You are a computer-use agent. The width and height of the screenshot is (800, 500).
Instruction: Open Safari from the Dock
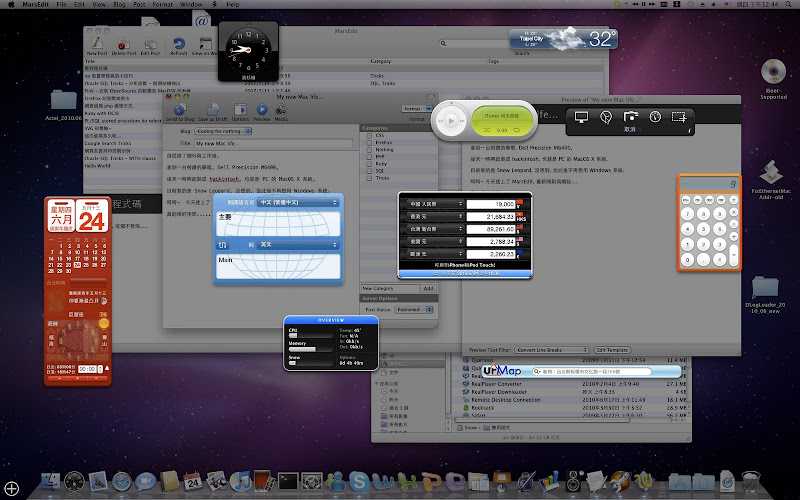point(122,481)
